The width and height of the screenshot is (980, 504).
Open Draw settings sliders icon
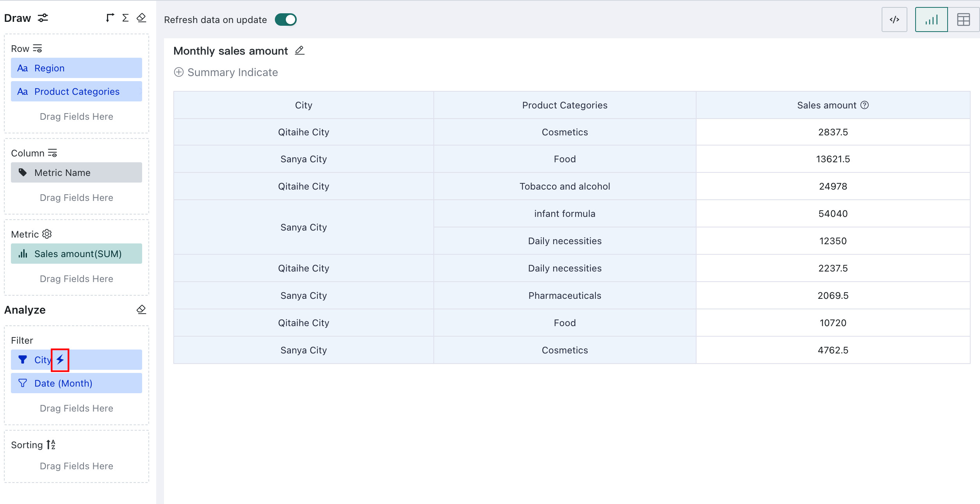click(x=43, y=18)
